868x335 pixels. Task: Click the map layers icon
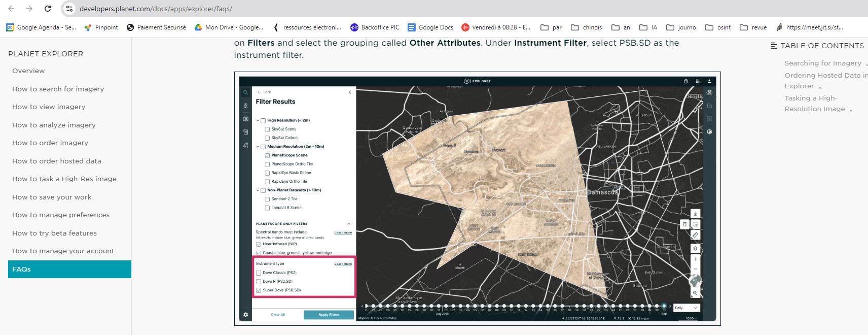[x=695, y=248]
